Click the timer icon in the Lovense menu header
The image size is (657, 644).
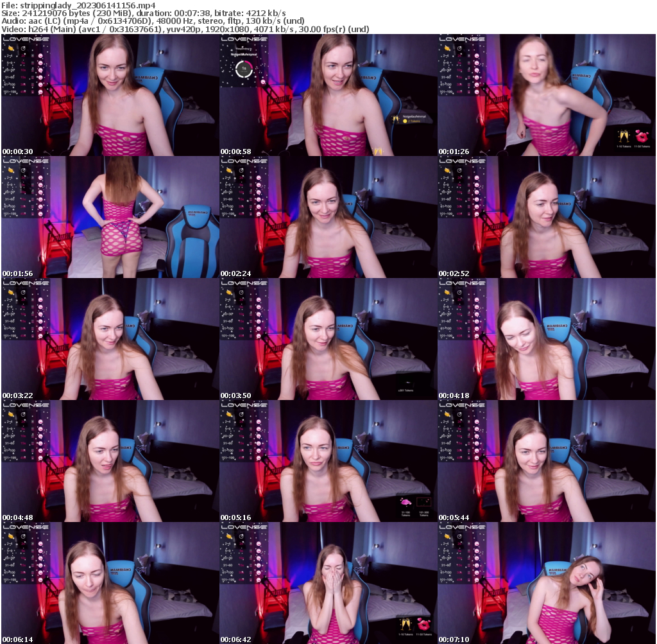click(x=23, y=48)
